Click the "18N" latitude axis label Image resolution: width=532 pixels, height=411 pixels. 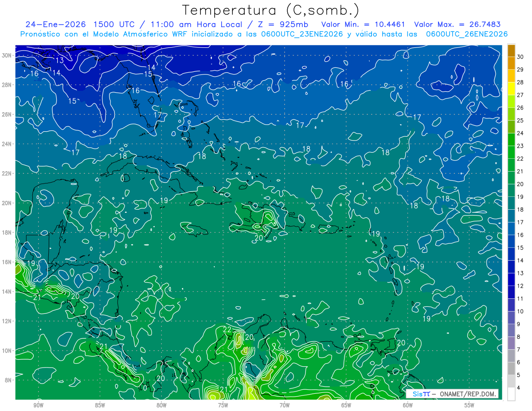[7, 232]
